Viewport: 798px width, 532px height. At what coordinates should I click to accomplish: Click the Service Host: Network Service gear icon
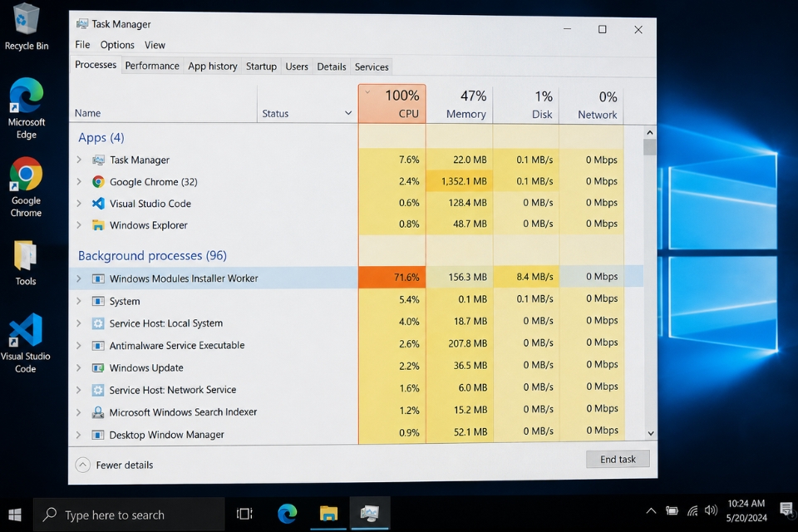98,390
